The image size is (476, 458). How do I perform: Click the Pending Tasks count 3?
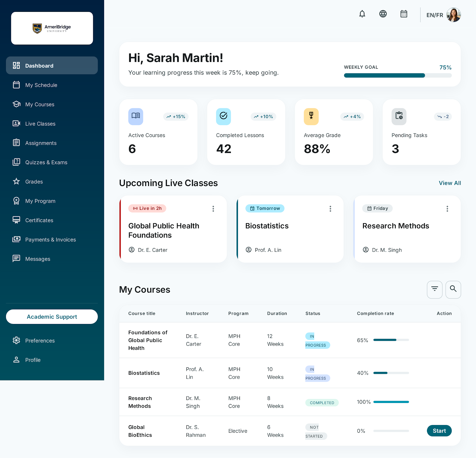point(395,149)
